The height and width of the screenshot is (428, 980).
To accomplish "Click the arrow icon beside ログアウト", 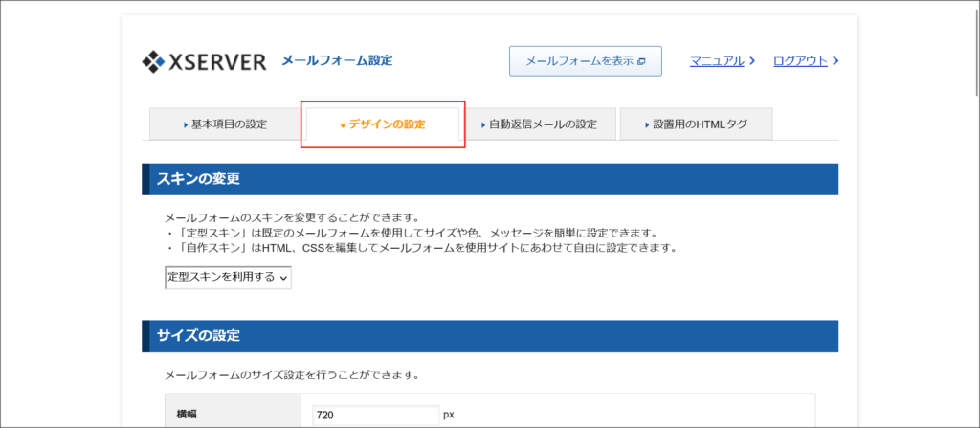I will (835, 61).
